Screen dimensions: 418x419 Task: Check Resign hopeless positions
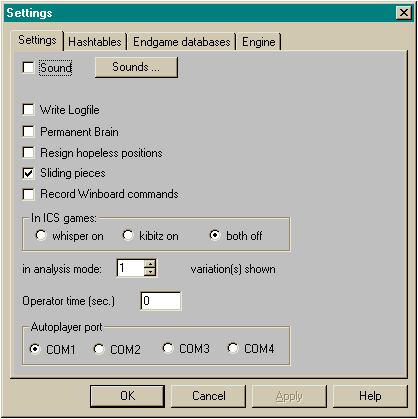(x=28, y=153)
